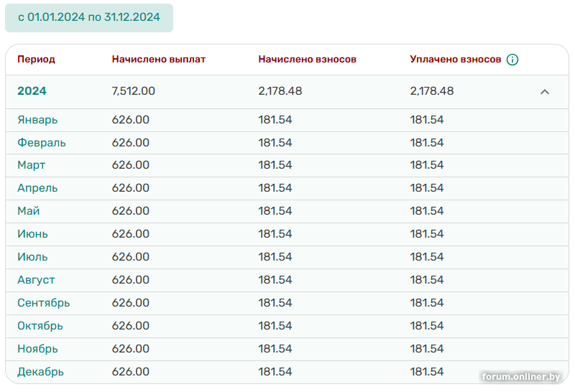Open the Сентябрь month link
The image size is (575, 392).
point(44,303)
